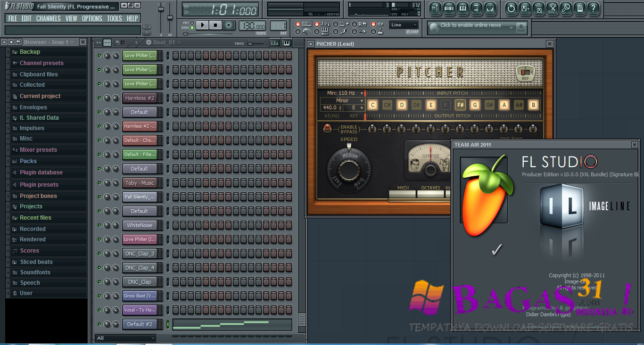Toggle the Pitcher ENABLE BYPASS red LED
Image resolution: width=644 pixels, height=345 pixels.
327,128
